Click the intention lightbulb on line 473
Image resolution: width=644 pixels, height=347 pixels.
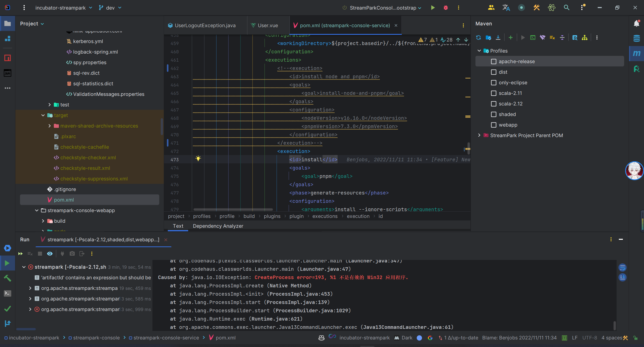[x=198, y=159]
